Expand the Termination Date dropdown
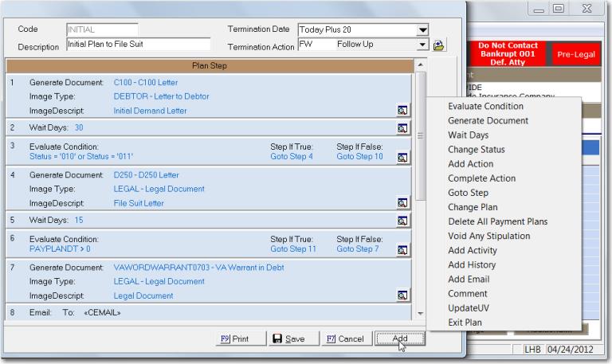This screenshot has height=364, width=612. [x=422, y=30]
